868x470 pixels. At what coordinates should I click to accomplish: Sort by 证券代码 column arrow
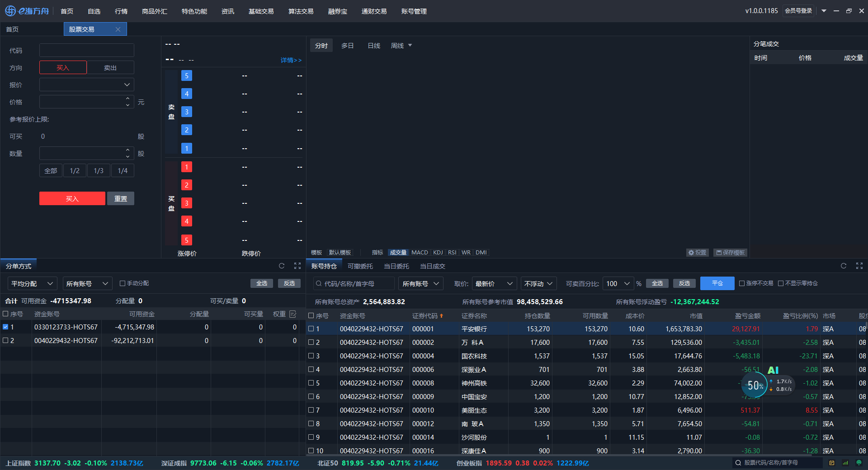coord(442,315)
